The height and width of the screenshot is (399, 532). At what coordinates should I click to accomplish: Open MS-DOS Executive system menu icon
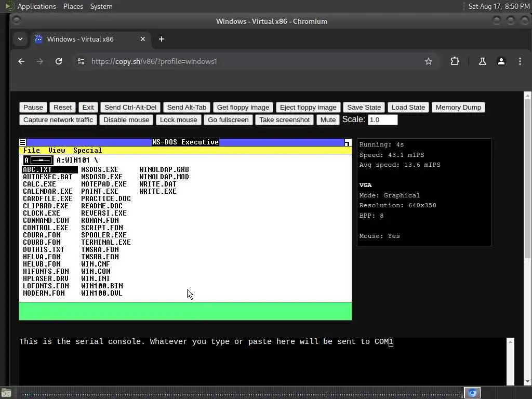tap(22, 142)
